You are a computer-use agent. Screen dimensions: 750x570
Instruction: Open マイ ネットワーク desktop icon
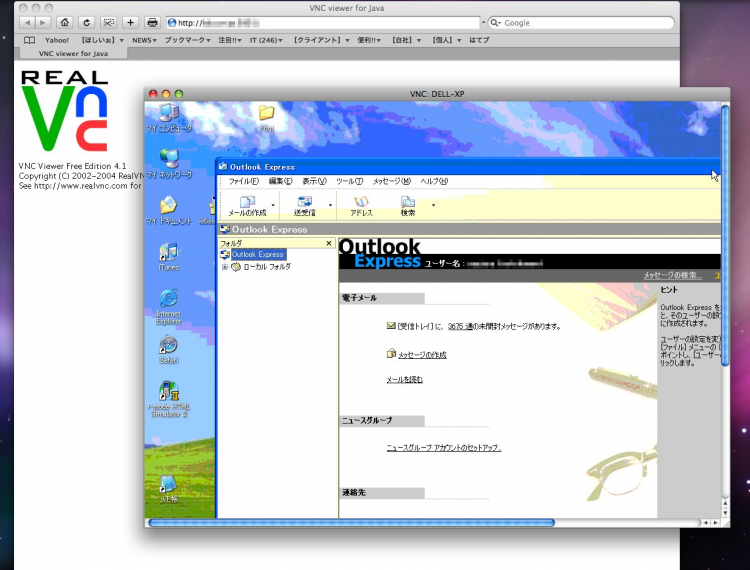[169, 164]
